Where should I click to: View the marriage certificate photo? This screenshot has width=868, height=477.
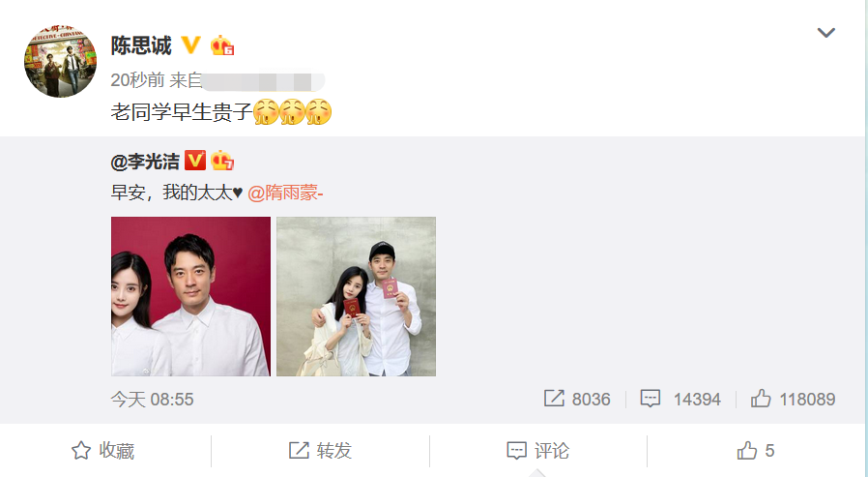click(x=356, y=296)
